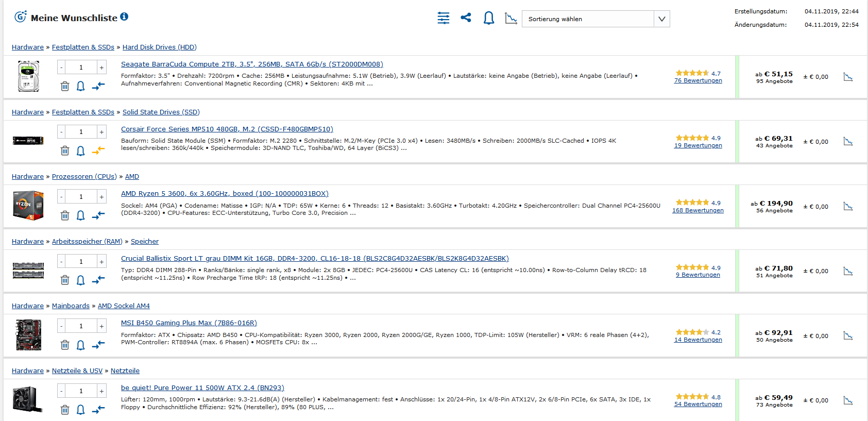Decrease quantity of Ryzen 5 3600
The width and height of the screenshot is (868, 421).
[61, 196]
